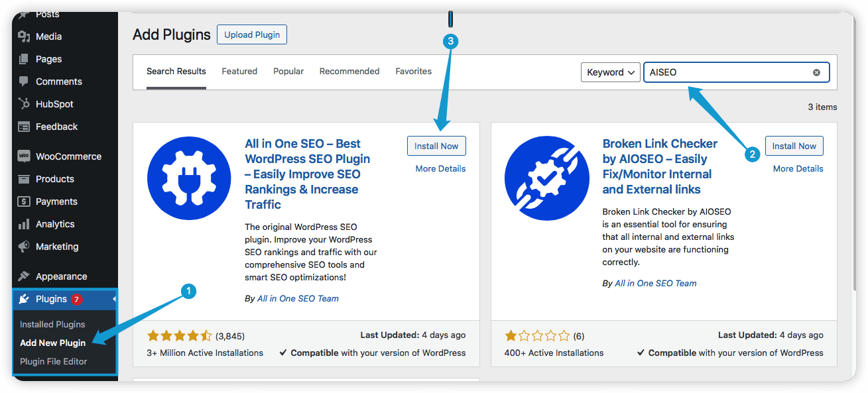This screenshot has height=393, width=868.
Task: Open the WooCommerce logo icon
Action: (x=24, y=156)
